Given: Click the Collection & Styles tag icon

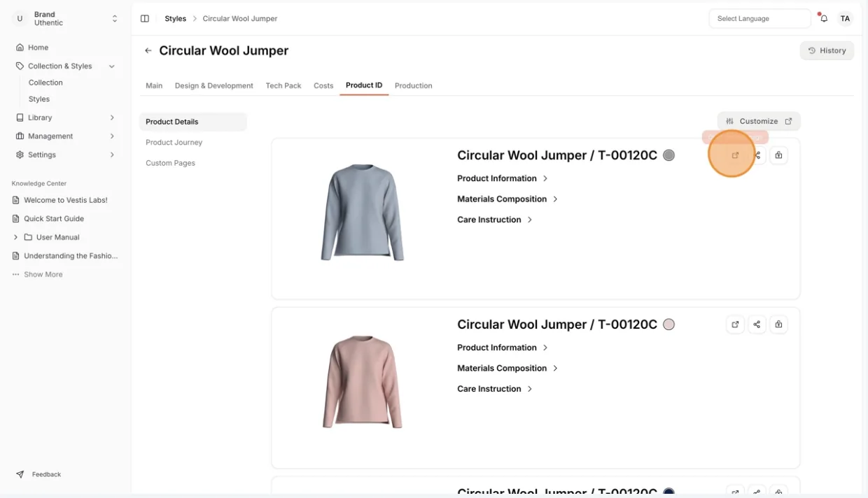Looking at the screenshot, I should pos(20,66).
